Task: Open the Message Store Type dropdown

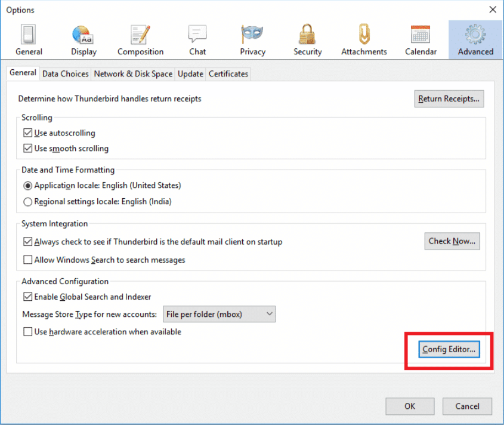Action: 219,313
